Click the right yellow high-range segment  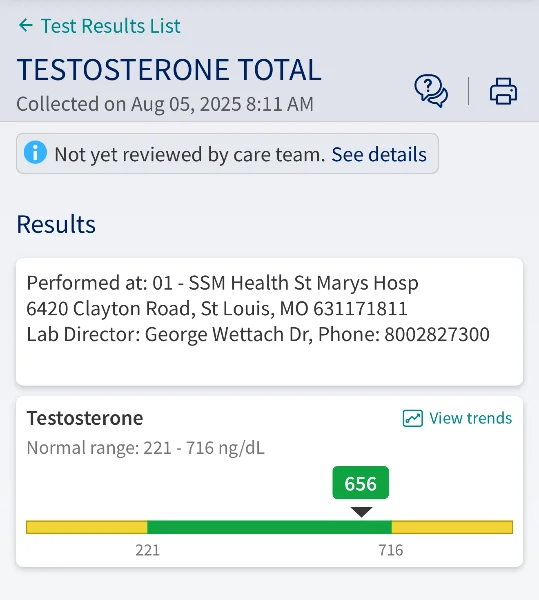[x=452, y=527]
